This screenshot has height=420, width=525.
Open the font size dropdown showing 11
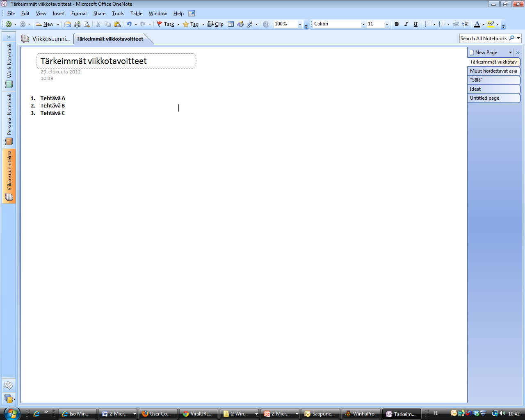(387, 24)
